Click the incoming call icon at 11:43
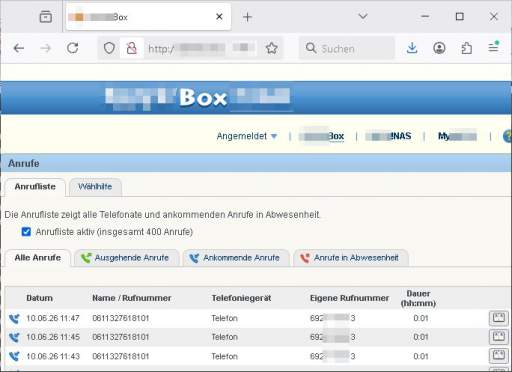 tap(14, 356)
